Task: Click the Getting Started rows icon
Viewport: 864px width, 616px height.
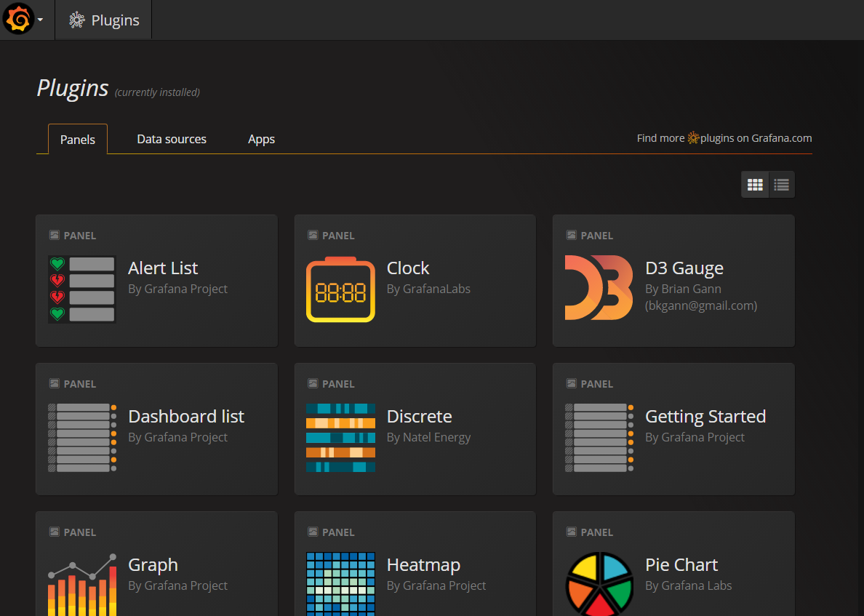Action: 599,438
